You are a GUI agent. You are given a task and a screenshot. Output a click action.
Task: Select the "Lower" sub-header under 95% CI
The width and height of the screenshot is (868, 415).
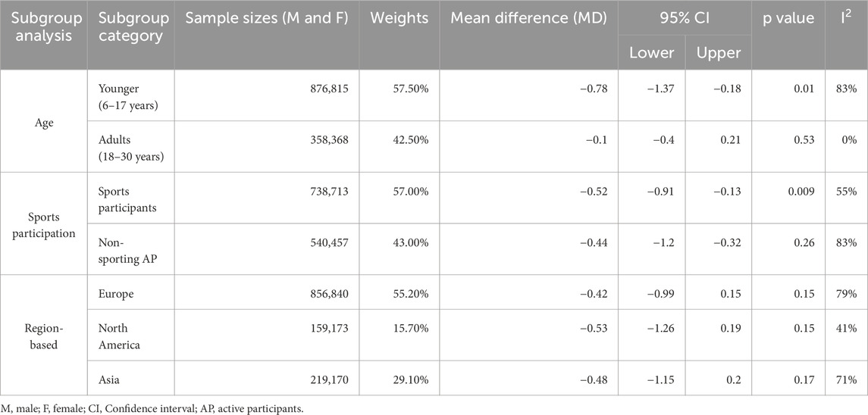(651, 53)
